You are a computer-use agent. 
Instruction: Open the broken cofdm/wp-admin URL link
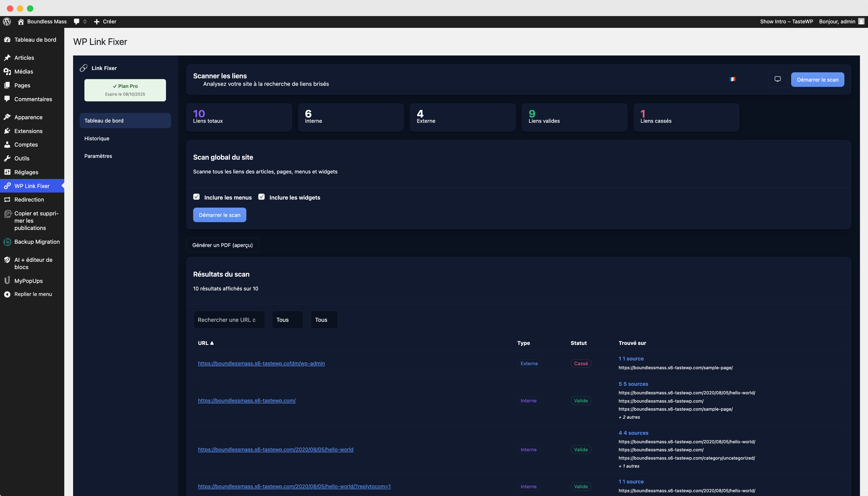pyautogui.click(x=261, y=363)
